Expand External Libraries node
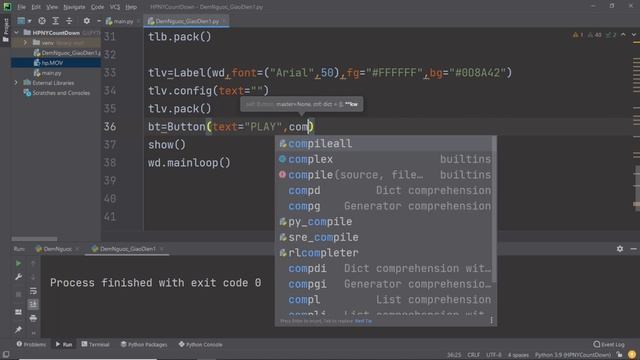The image size is (640, 360). [16, 83]
